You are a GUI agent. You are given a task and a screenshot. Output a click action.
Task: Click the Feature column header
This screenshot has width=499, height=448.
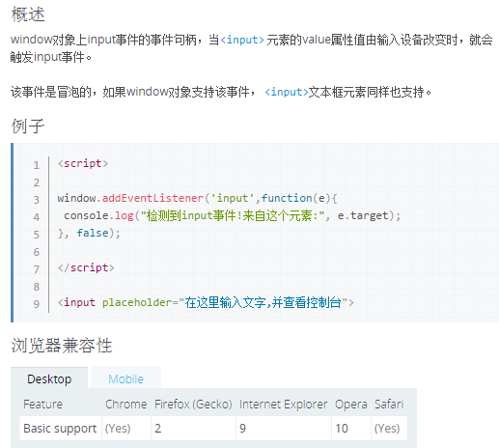tap(42, 405)
